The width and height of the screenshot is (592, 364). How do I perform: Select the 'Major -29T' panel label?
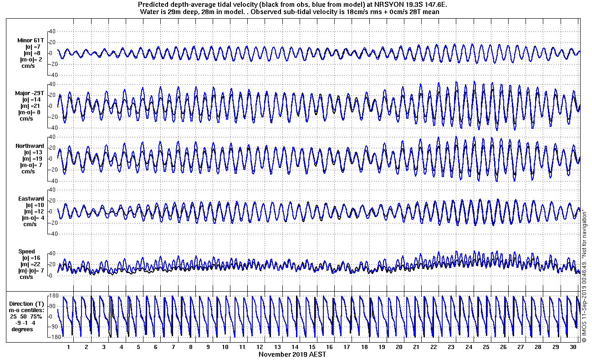[29, 93]
